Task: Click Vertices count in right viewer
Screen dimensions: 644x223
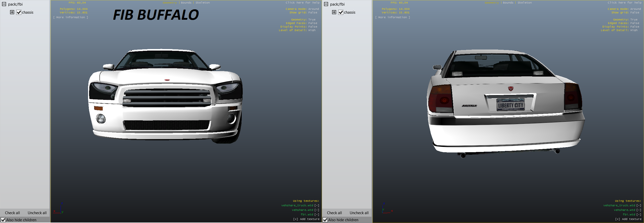Action: tap(396, 12)
